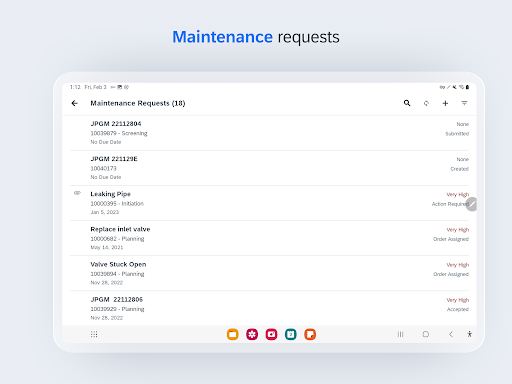
Task: Click Very High priority on Valve Stuck Open
Action: [458, 265]
